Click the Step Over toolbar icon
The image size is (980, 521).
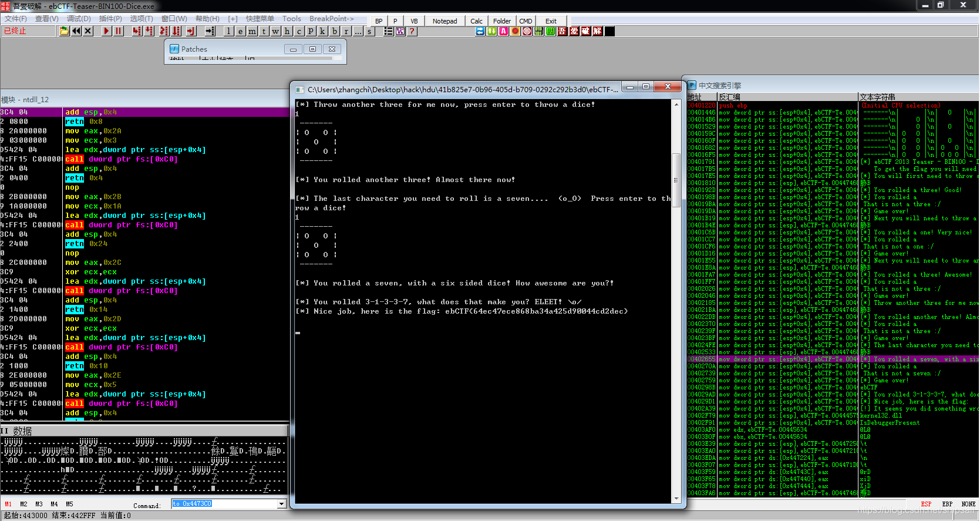pos(149,31)
